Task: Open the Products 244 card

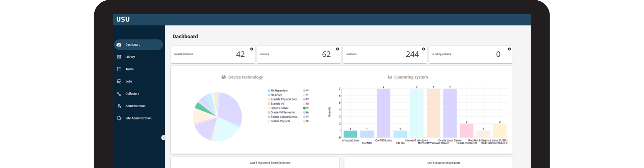Action: point(385,54)
